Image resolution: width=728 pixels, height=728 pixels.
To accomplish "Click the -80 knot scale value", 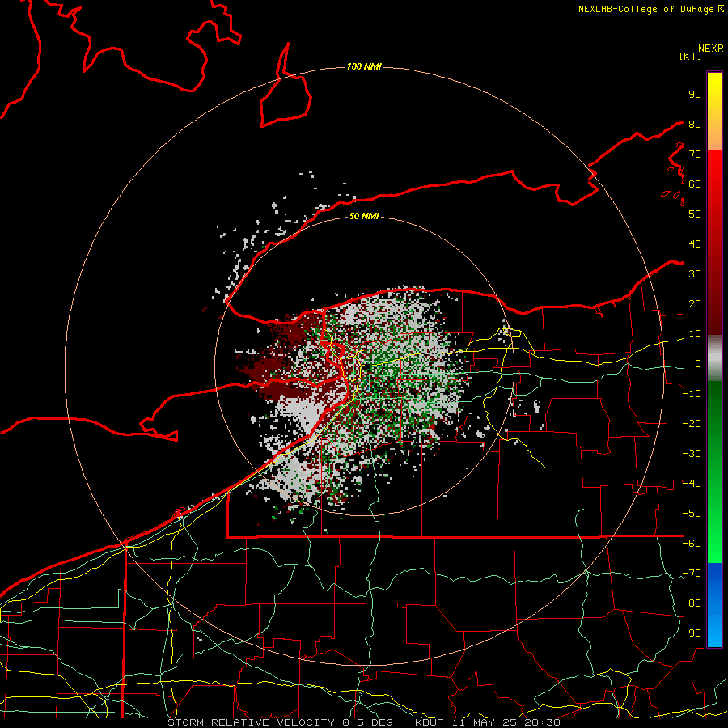I will (692, 603).
